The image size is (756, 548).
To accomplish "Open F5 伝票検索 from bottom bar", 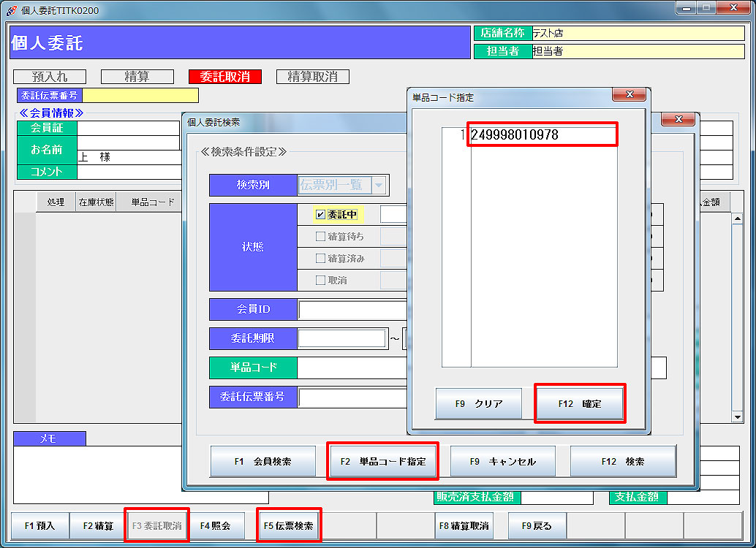I will coord(289,525).
